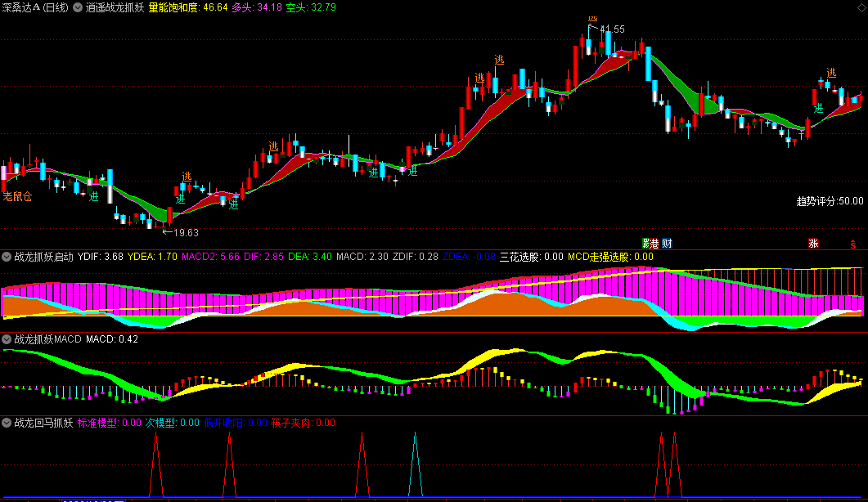Click the 老鼠仓 signal label
Viewport: 868px width, 502px height.
click(17, 196)
